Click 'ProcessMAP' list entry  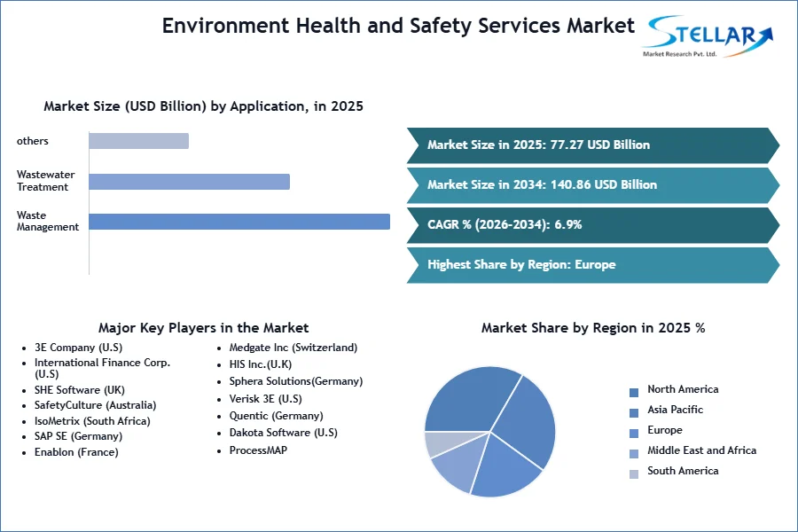(258, 450)
